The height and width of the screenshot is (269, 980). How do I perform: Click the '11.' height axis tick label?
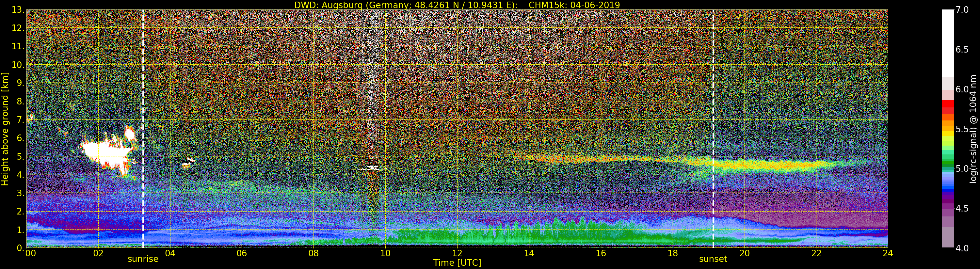point(18,46)
